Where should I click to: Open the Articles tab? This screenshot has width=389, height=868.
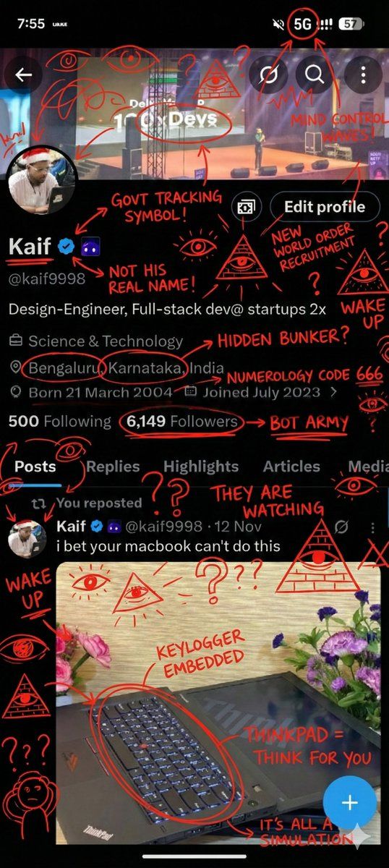pyautogui.click(x=291, y=467)
